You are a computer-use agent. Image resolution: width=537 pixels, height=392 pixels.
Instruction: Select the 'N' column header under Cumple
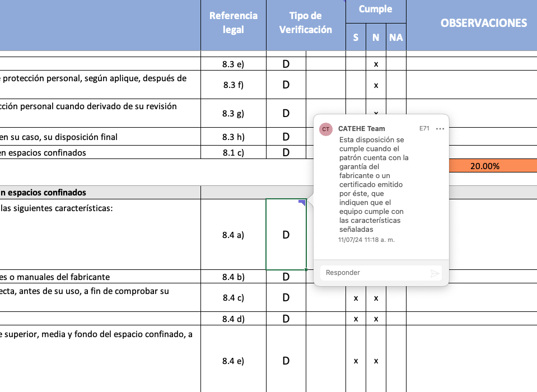pyautogui.click(x=376, y=38)
